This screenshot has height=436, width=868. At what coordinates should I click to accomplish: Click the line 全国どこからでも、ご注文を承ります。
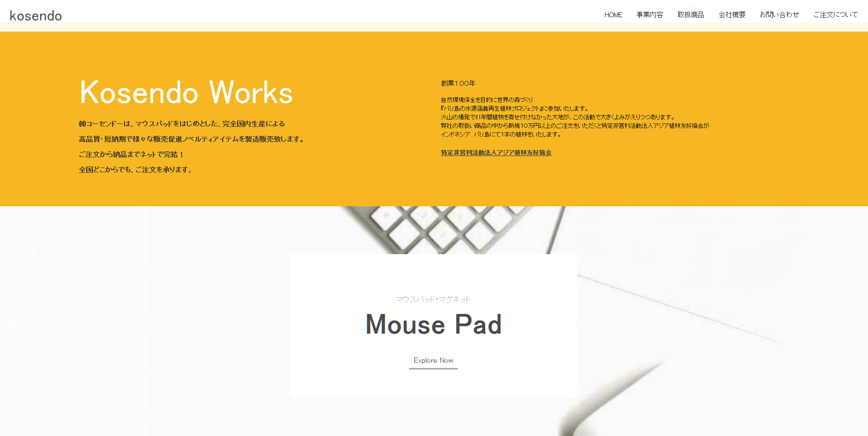(x=137, y=170)
